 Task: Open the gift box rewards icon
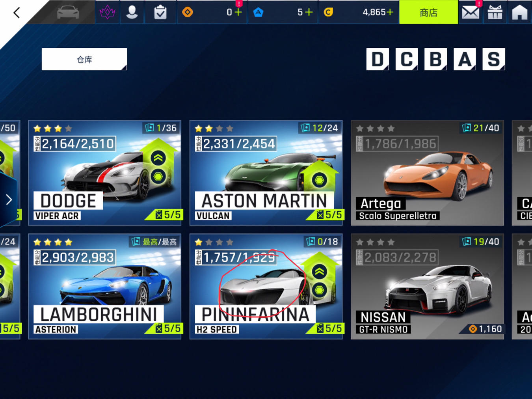tap(495, 12)
